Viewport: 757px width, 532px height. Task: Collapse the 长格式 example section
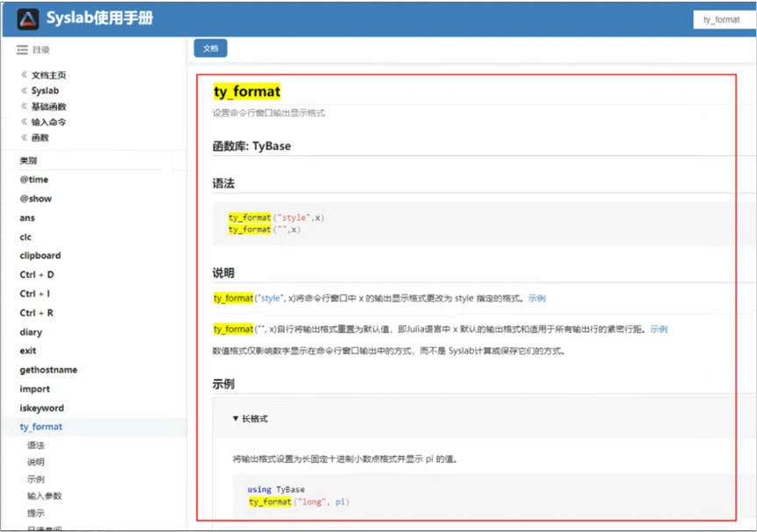pos(250,419)
